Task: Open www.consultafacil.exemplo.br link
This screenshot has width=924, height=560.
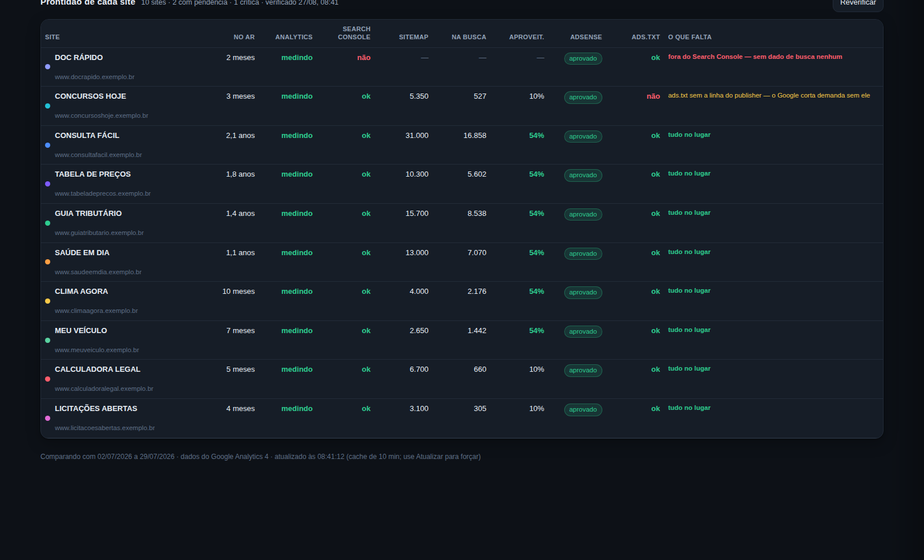Action: (98, 155)
